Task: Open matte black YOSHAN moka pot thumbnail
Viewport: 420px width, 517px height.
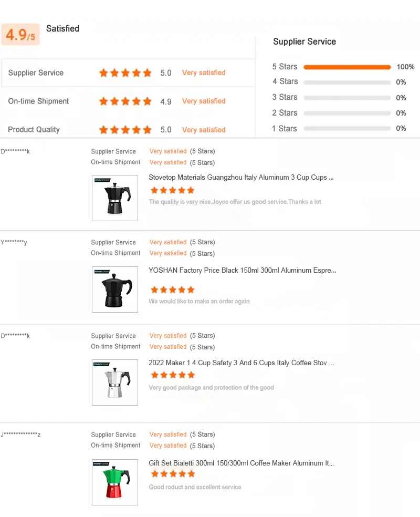Action: 115,289
